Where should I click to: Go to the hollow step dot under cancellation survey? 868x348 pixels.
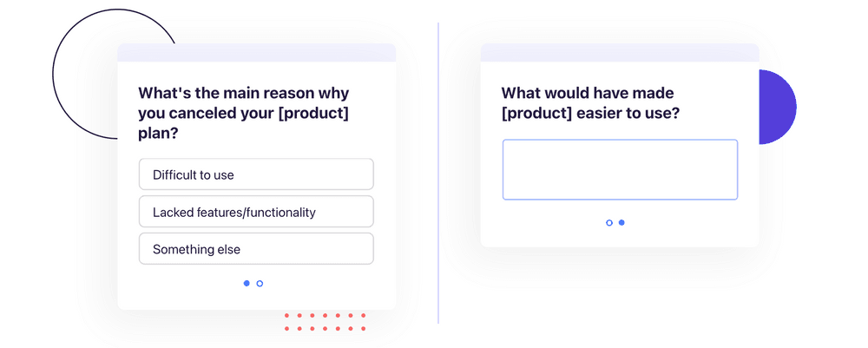coord(260,283)
